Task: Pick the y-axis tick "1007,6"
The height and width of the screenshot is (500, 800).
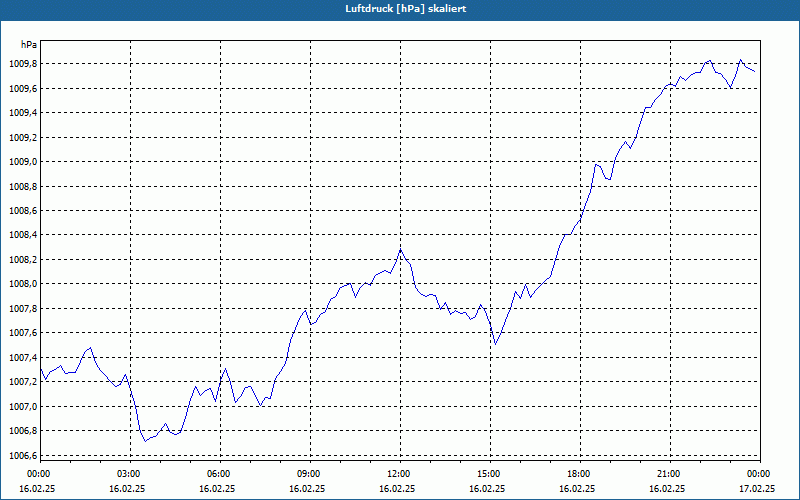Action: (x=23, y=333)
